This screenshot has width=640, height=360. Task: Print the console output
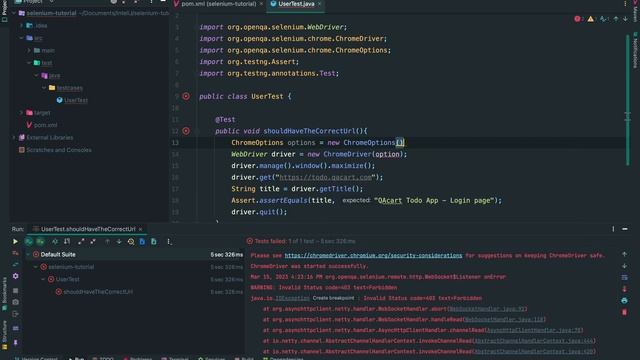click(624, 300)
